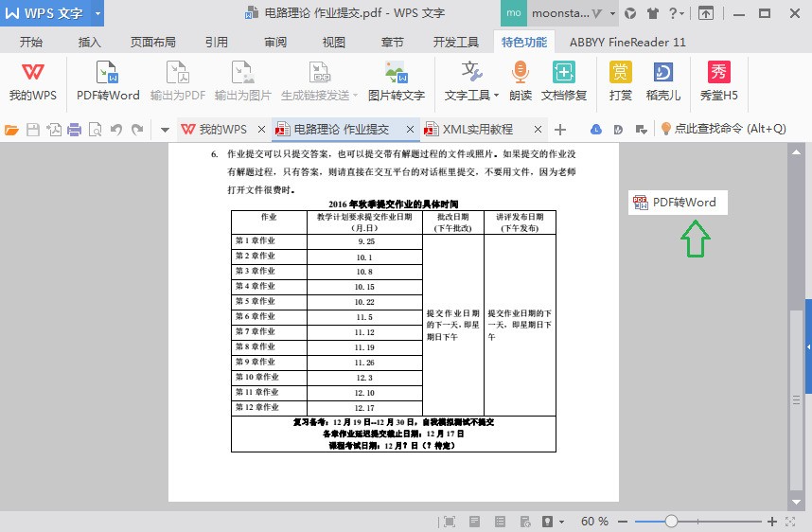Click the redo arrow icon
812x532 pixels.
point(137,130)
